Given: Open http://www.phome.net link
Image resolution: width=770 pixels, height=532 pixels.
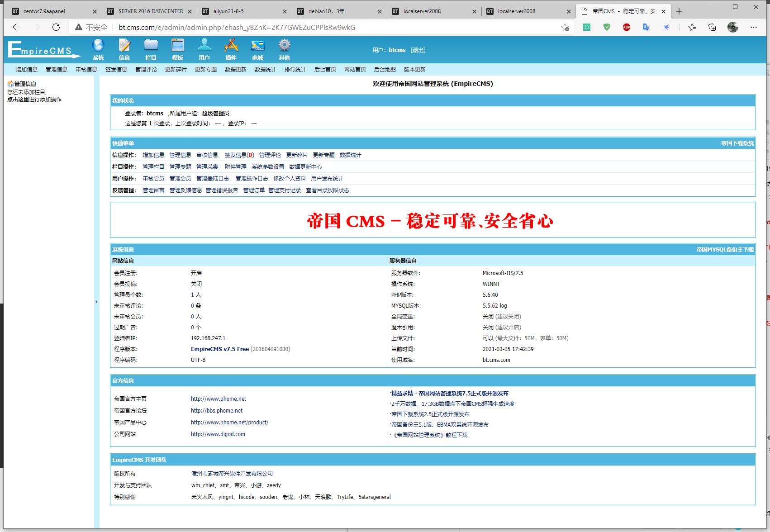Looking at the screenshot, I should (x=219, y=399).
